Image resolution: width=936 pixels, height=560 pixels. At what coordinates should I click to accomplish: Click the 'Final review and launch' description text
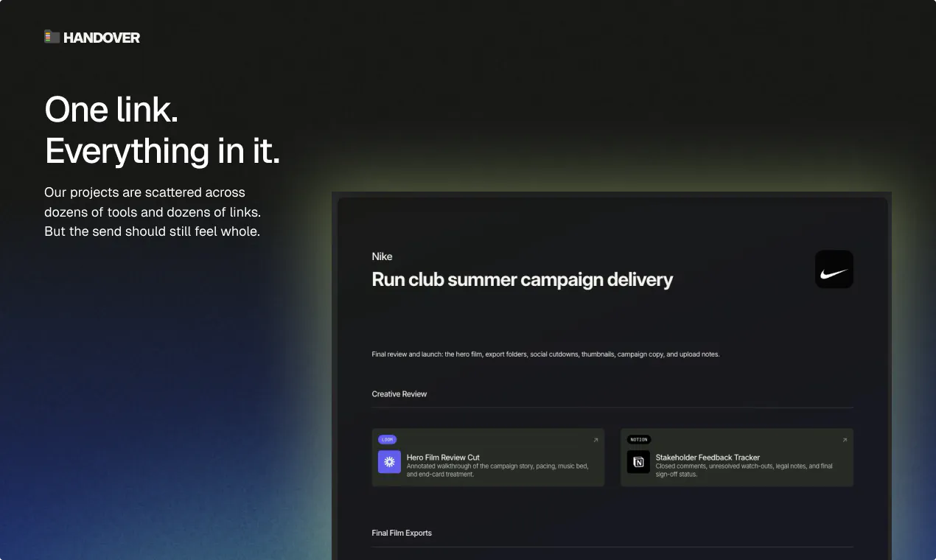[x=545, y=354]
